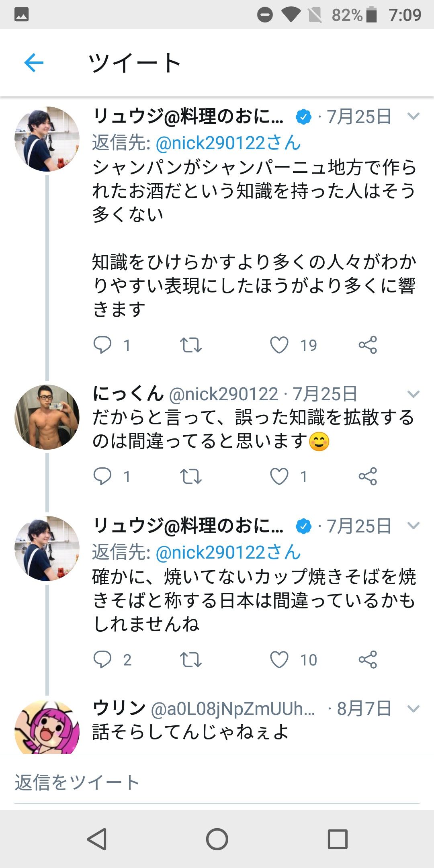Share にっくん's tweet

[x=368, y=476]
